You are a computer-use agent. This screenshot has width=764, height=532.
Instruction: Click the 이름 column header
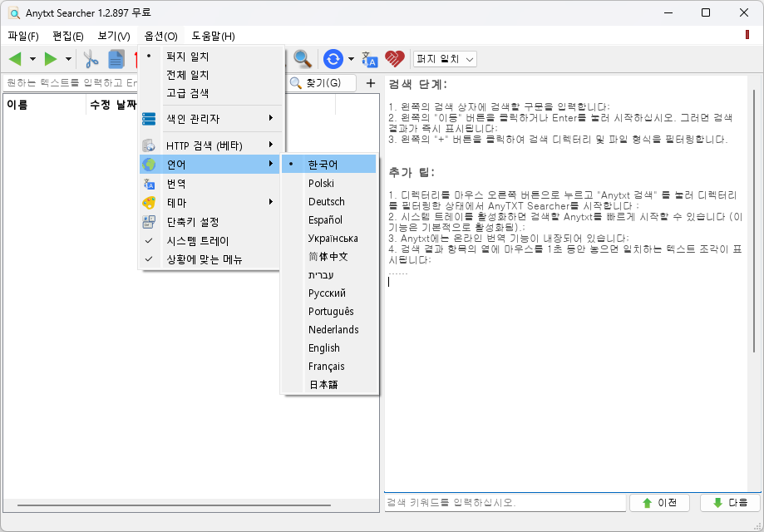click(44, 105)
